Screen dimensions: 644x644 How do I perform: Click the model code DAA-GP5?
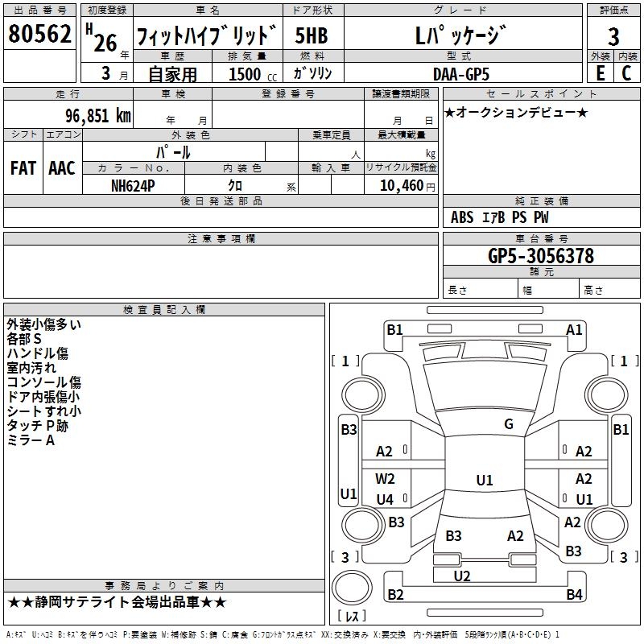461,74
